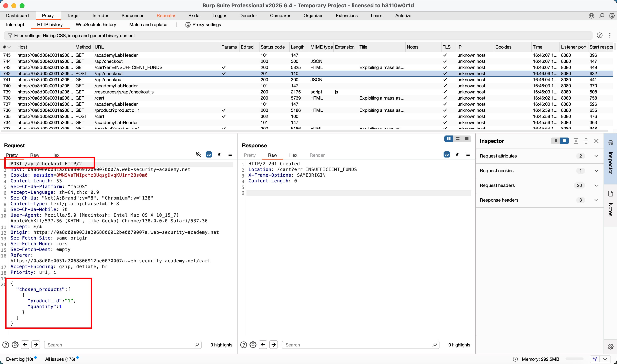Open Event log in status bar
617x364 pixels.
point(19,359)
